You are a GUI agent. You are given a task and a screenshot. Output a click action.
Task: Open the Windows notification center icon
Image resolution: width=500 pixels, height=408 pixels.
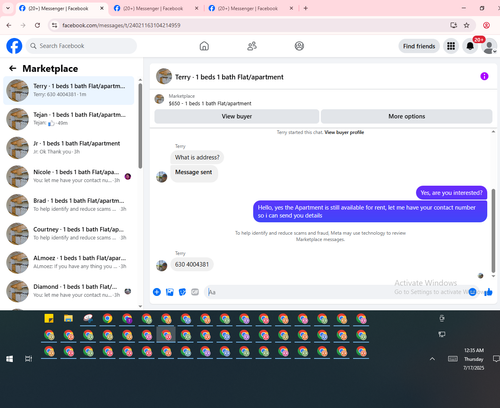click(496, 359)
